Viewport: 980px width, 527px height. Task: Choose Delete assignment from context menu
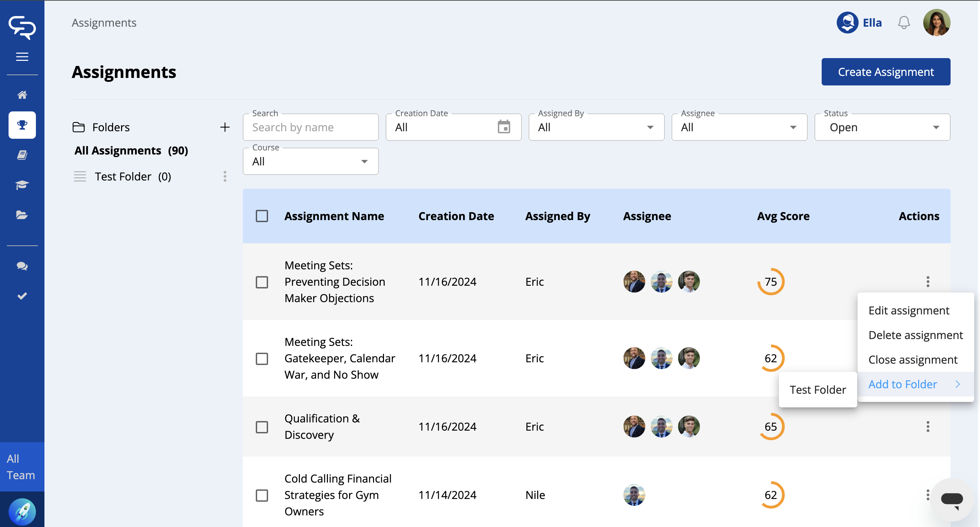(915, 335)
